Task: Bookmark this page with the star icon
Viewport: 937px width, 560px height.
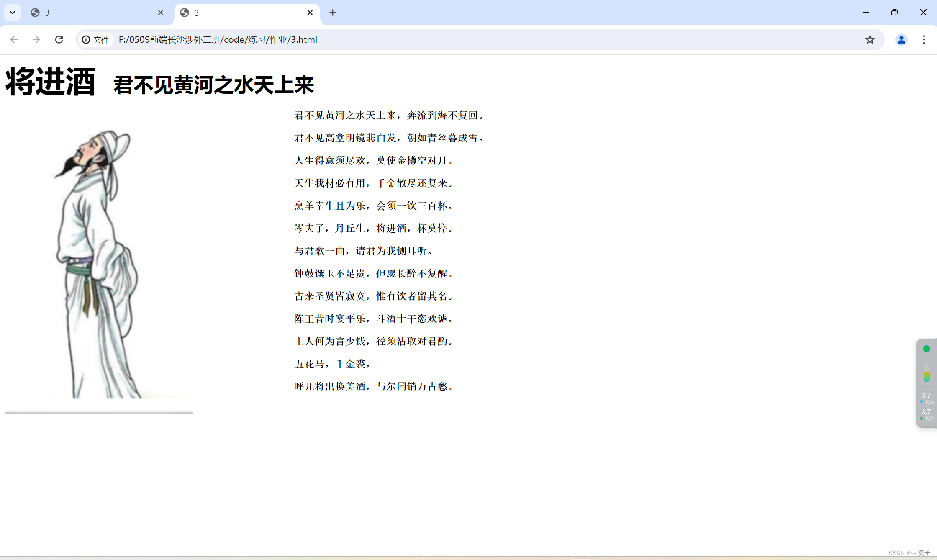Action: click(870, 39)
